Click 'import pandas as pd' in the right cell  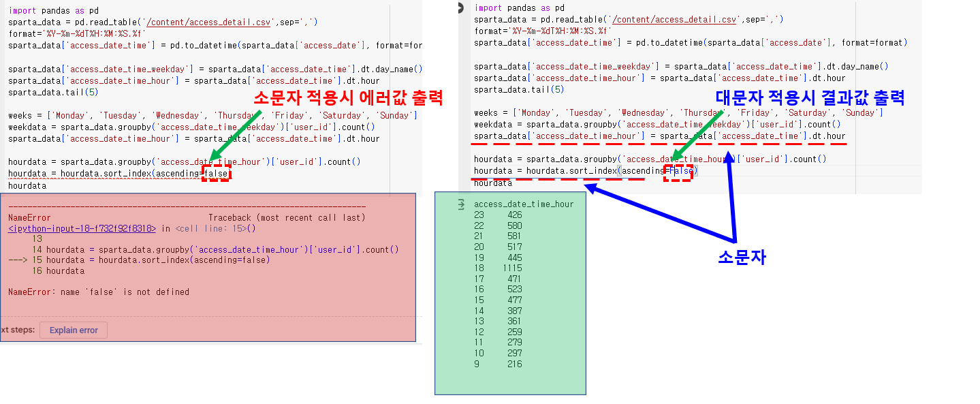click(x=519, y=8)
